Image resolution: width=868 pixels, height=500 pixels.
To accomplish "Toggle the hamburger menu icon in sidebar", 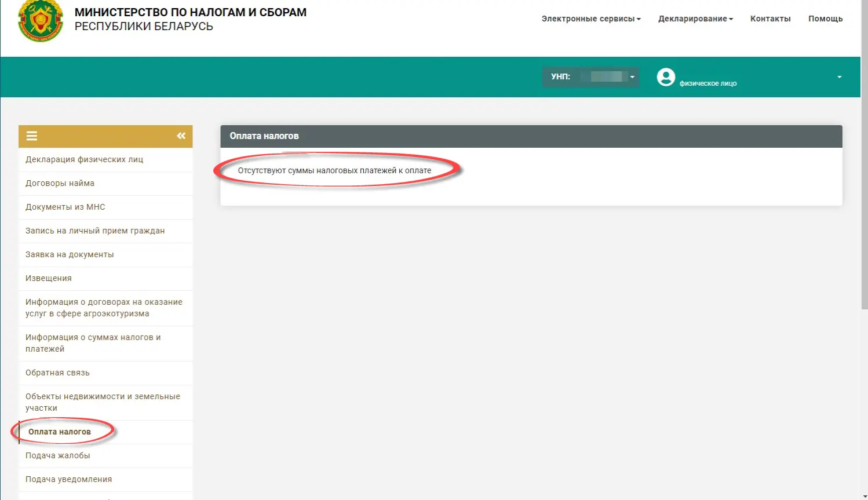I will pyautogui.click(x=32, y=136).
